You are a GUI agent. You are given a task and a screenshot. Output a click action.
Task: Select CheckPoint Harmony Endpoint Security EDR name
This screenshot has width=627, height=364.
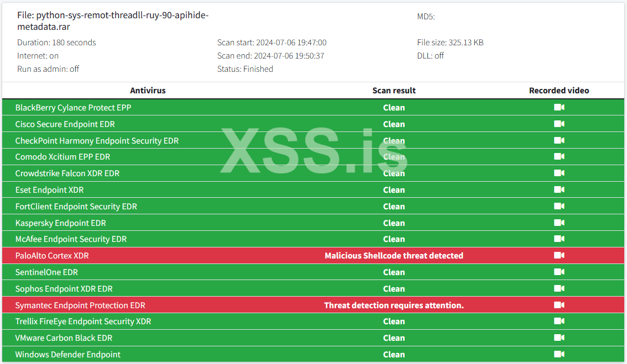pyautogui.click(x=97, y=141)
